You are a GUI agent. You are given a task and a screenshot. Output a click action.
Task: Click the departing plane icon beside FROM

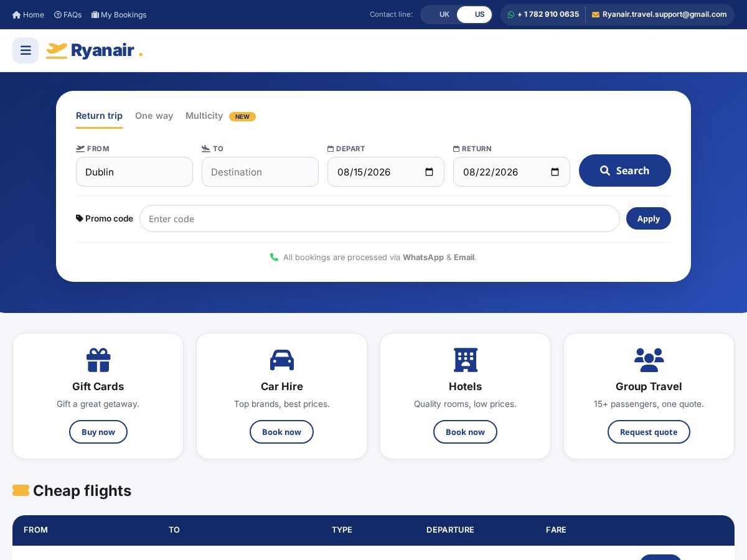click(x=80, y=149)
